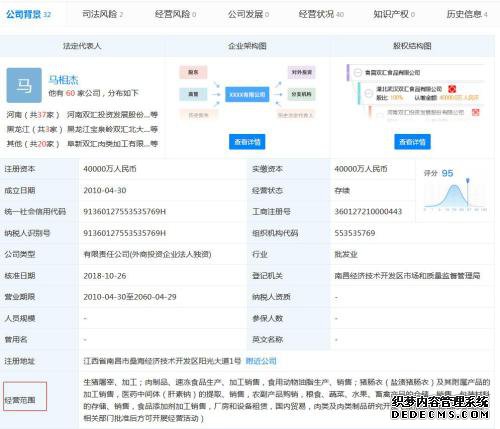Viewport: 500px width, 429px height.
Task: Click the 马 avatar icon of legal representative
Action: pos(24,85)
